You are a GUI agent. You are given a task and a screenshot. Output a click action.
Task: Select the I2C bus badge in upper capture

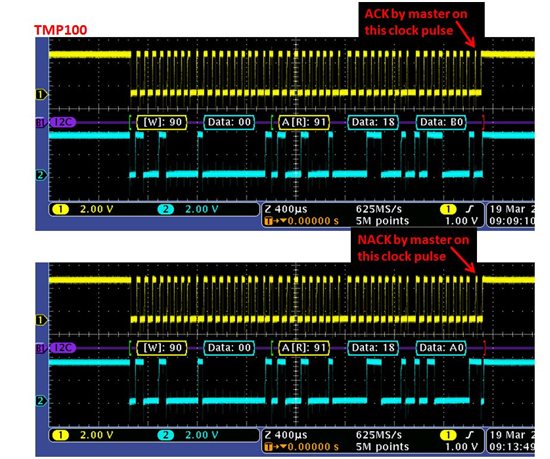tap(62, 122)
